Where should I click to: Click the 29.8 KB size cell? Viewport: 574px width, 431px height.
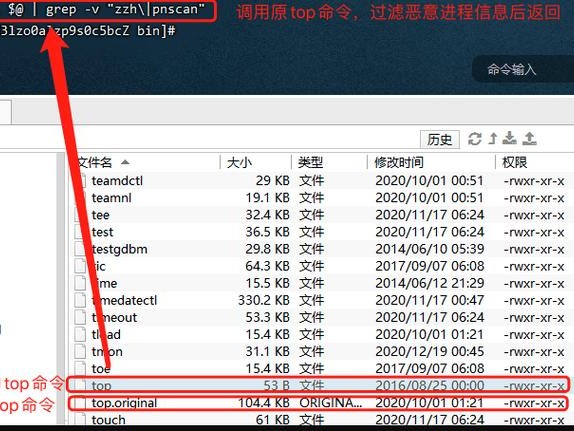tap(267, 249)
